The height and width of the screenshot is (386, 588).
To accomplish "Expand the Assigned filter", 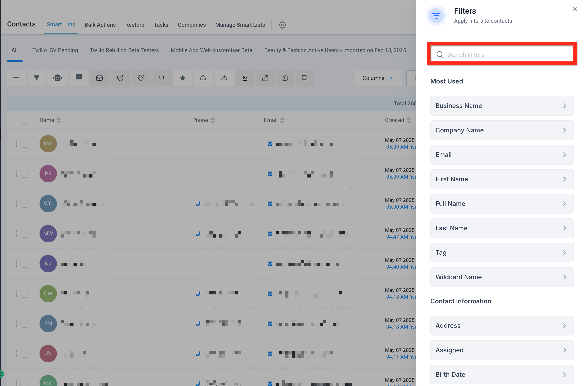I will pyautogui.click(x=502, y=350).
